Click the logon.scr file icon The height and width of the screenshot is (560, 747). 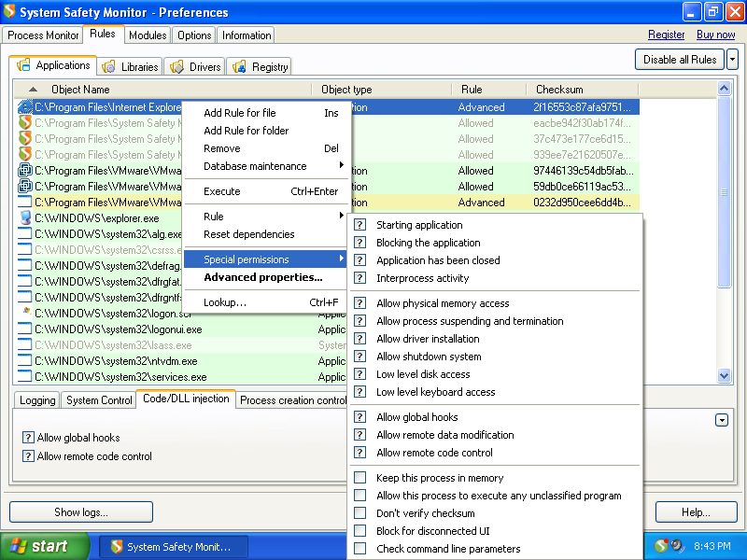point(25,314)
